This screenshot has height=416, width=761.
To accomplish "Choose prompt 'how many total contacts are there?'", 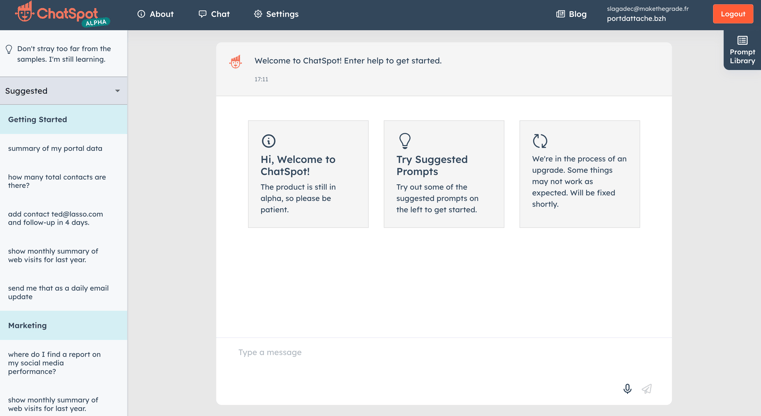I will point(57,181).
